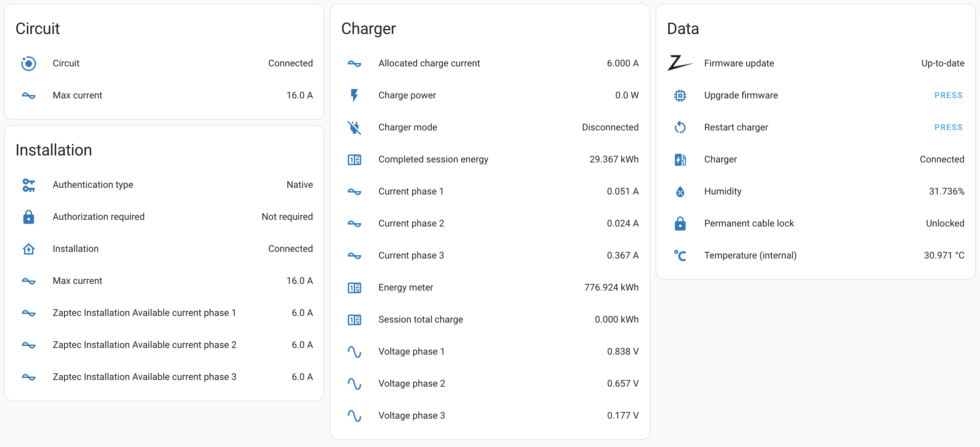The image size is (980, 447).
Task: Open the Authentication type key icon
Action: pyautogui.click(x=28, y=185)
